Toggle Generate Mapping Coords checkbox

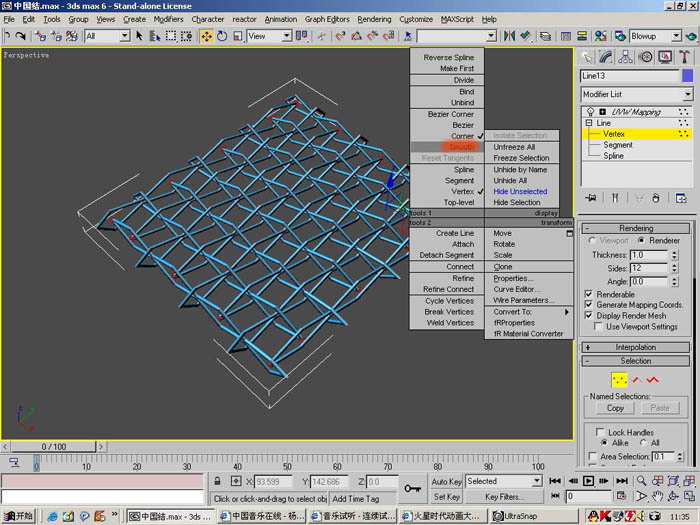point(588,304)
